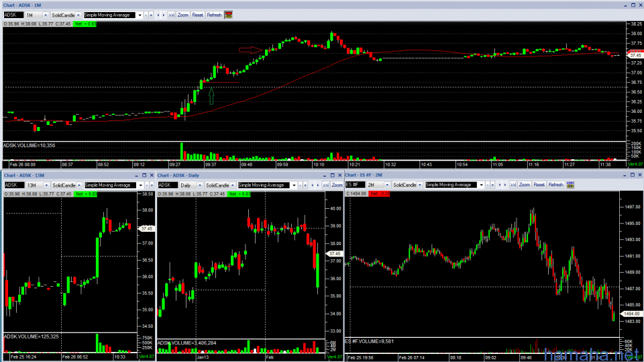Click the ADSK symbol field in Daily chart

point(168,185)
